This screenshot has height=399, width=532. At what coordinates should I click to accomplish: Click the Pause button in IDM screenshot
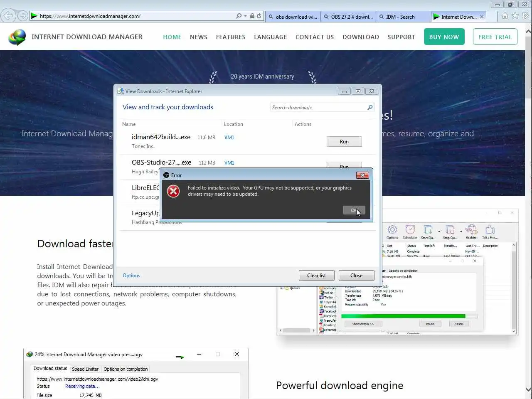tap(430, 324)
